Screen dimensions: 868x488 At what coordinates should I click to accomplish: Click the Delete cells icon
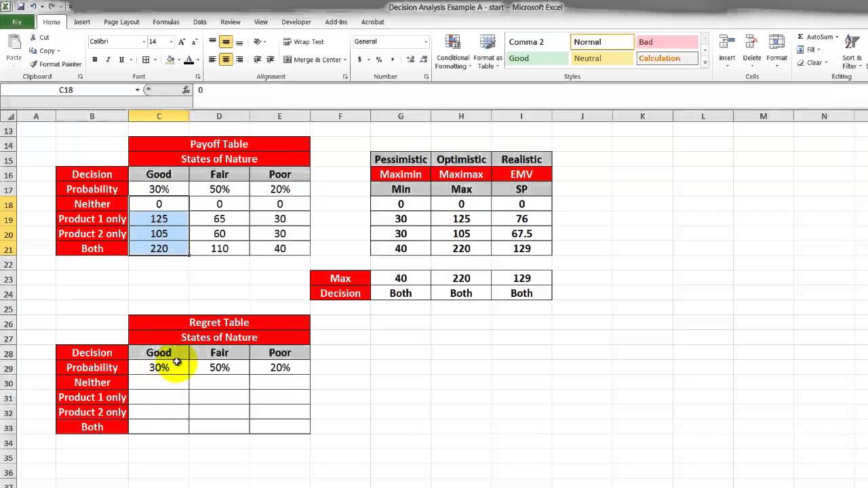point(751,43)
